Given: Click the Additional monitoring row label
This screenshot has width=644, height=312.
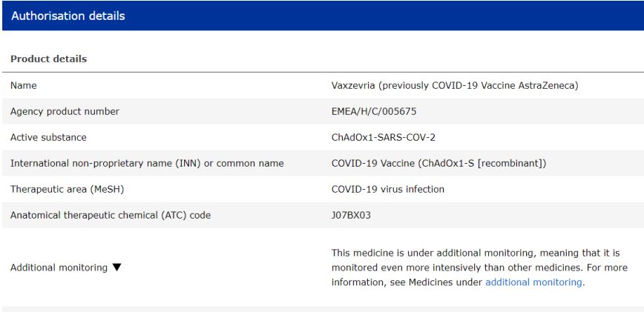Looking at the screenshot, I should 59,268.
